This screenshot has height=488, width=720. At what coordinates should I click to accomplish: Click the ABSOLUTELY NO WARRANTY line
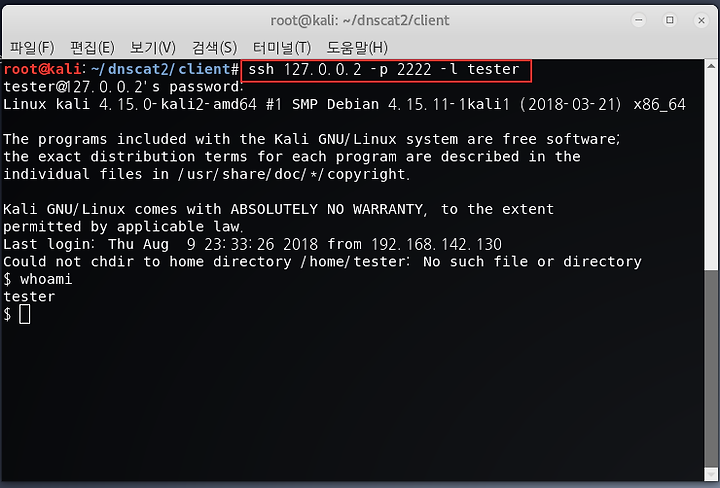(x=278, y=209)
